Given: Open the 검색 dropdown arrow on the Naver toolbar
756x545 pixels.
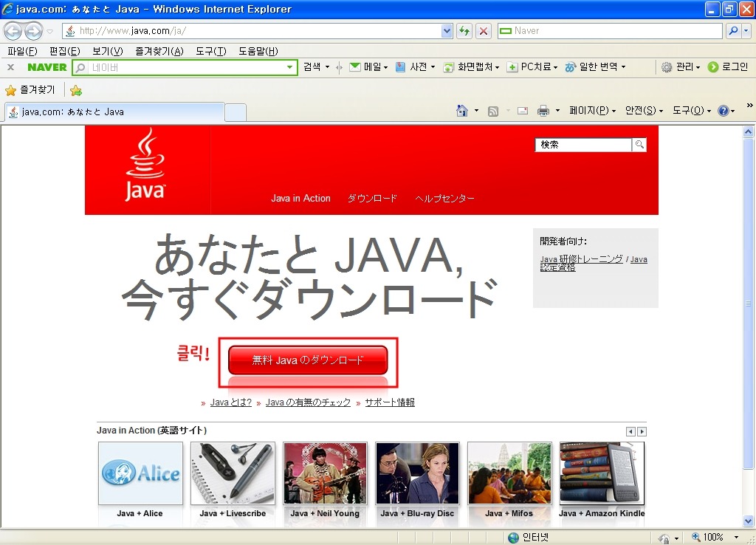Looking at the screenshot, I should tap(327, 67).
